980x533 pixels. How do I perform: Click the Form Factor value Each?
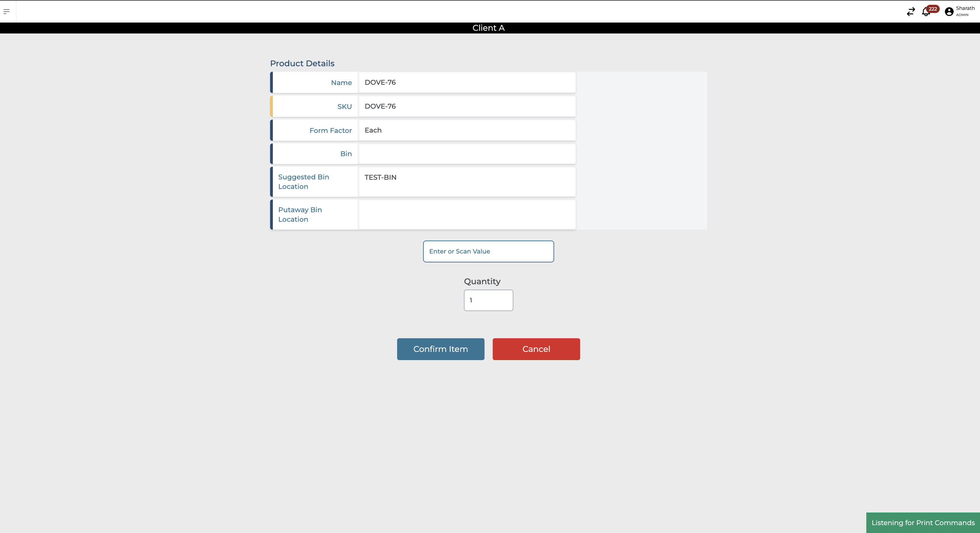pos(373,130)
